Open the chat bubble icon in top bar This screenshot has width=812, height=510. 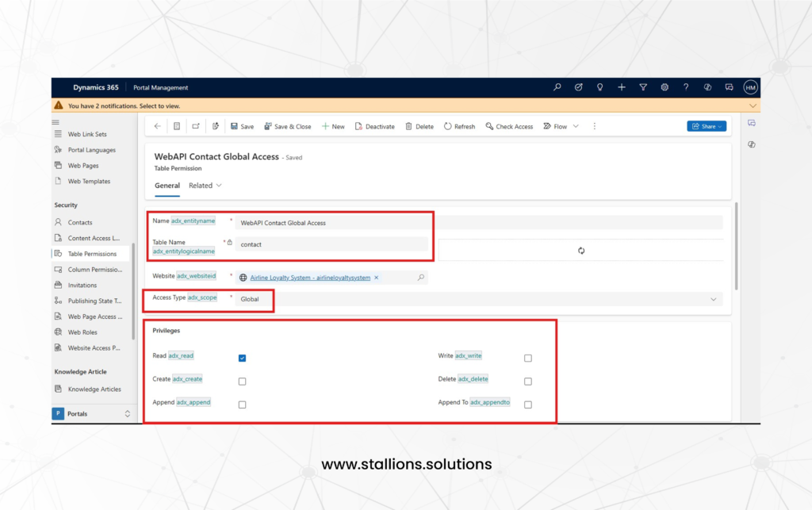730,87
